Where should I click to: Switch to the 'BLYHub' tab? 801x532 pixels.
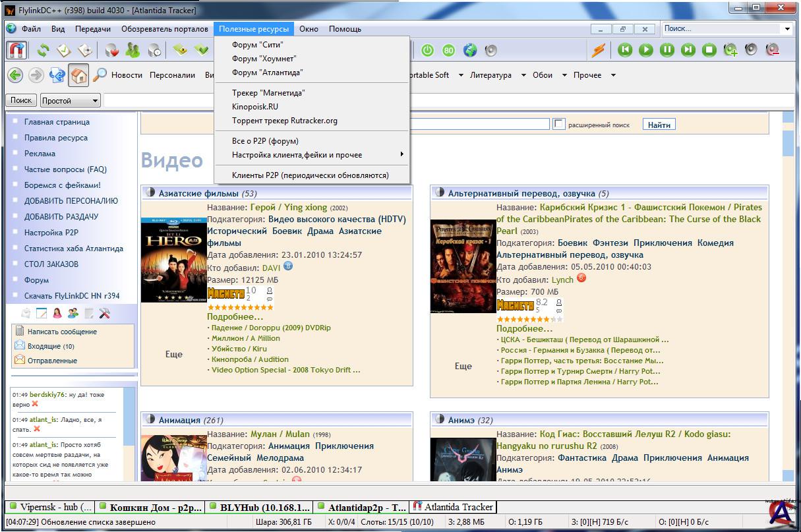click(259, 507)
